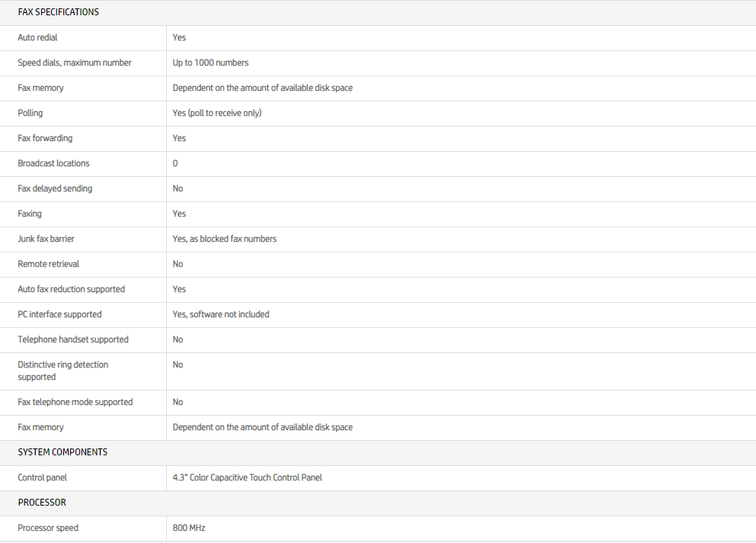Image resolution: width=756 pixels, height=543 pixels.
Task: Click the "Speed dials, maximum number" label
Action: coord(75,63)
